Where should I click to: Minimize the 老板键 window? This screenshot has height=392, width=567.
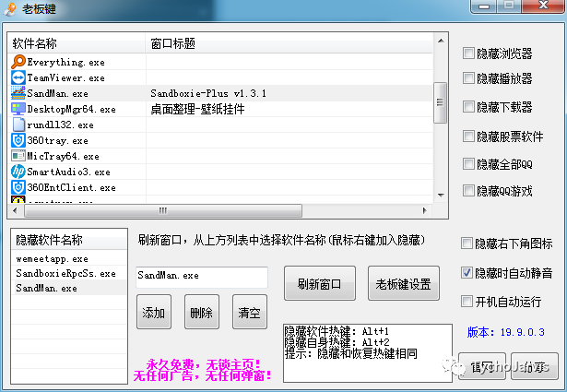pos(484,6)
